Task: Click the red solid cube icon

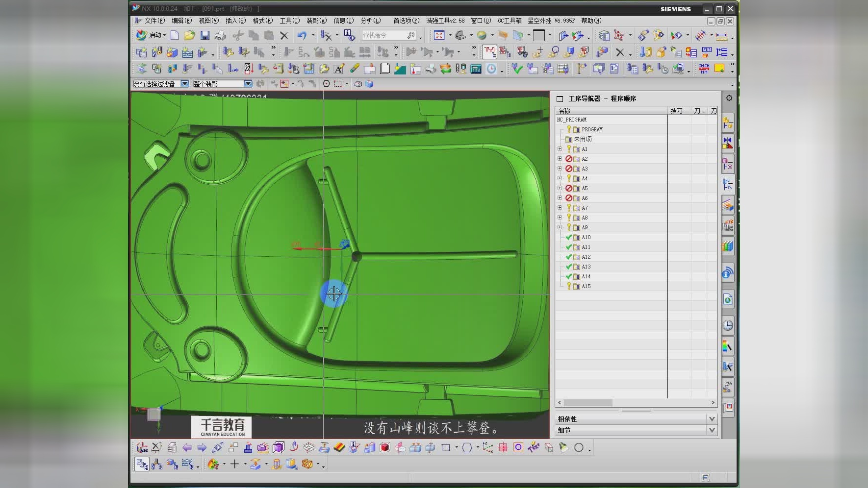Action: point(385,447)
